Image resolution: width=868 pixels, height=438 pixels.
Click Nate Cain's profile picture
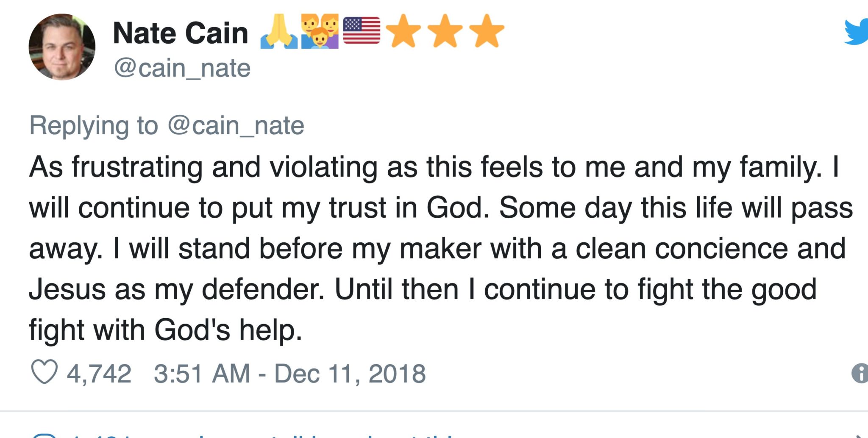tap(62, 47)
